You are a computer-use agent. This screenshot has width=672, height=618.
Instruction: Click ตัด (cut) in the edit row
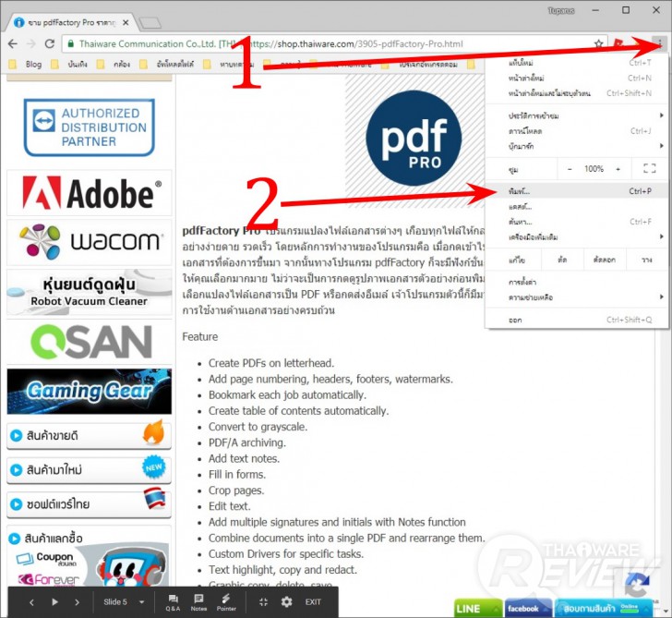[562, 260]
